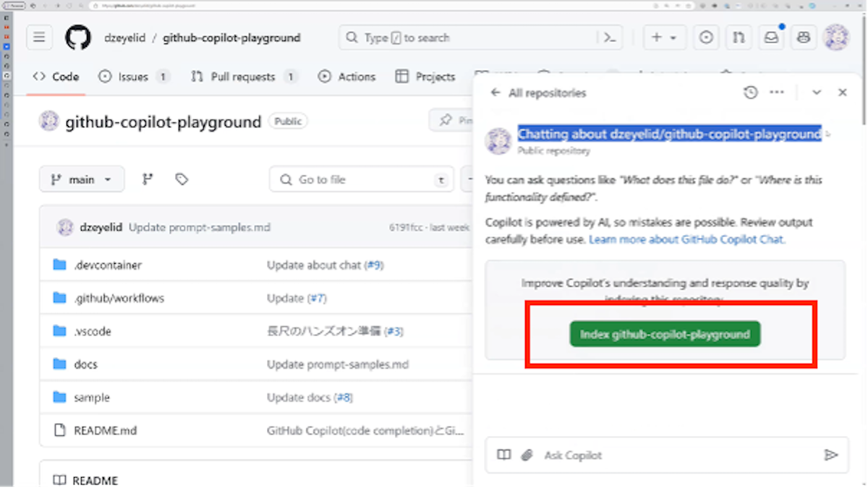
Task: Open commit hash 6191fcc
Action: [406, 227]
